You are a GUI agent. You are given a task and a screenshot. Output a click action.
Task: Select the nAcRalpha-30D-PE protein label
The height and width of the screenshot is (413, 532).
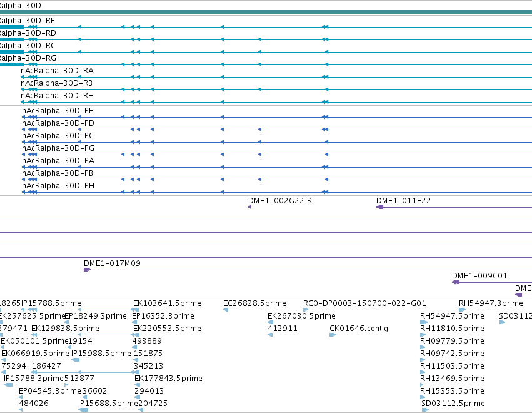pyautogui.click(x=58, y=111)
